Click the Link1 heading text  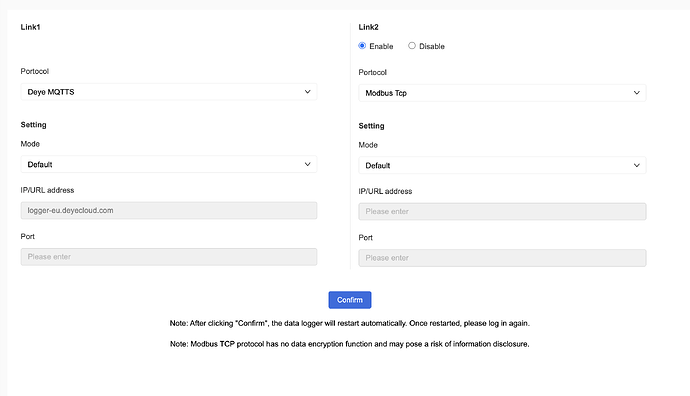pos(30,27)
